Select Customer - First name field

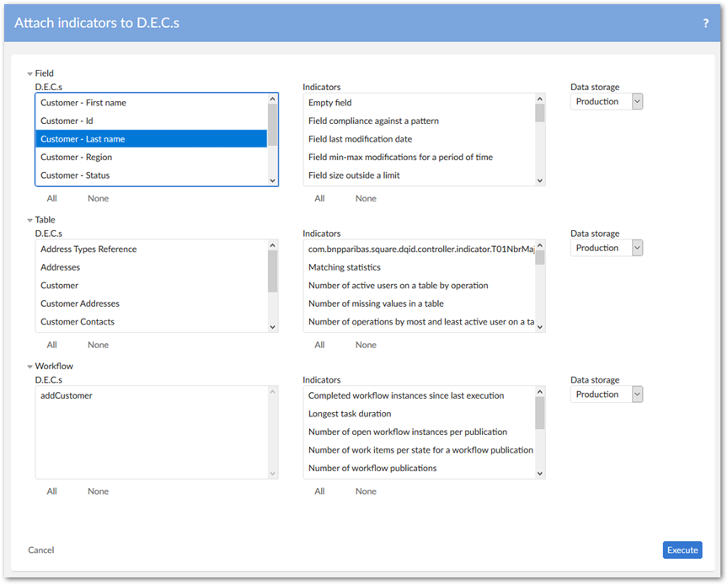coord(83,103)
